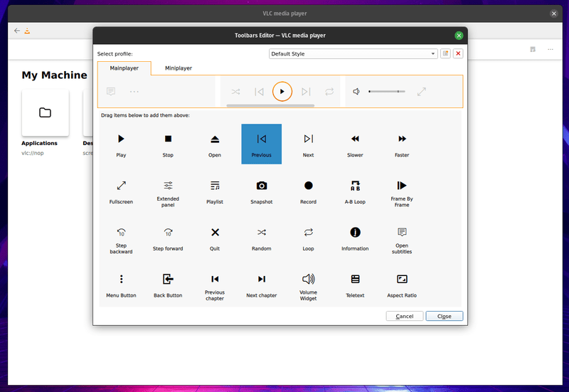Select the Record item icon
This screenshot has width=569, height=392.
(x=308, y=186)
